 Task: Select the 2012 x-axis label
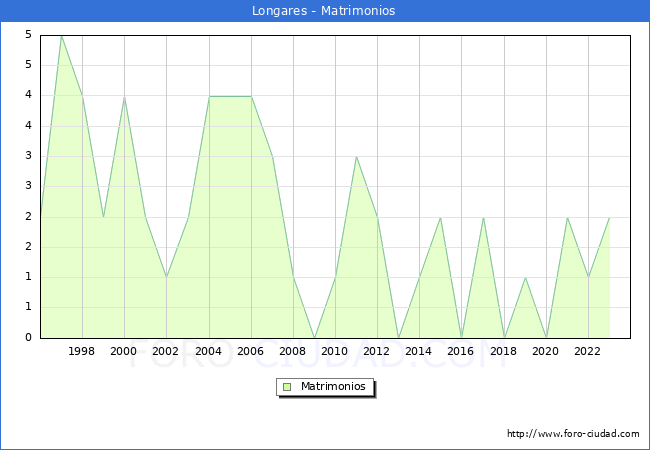click(376, 351)
